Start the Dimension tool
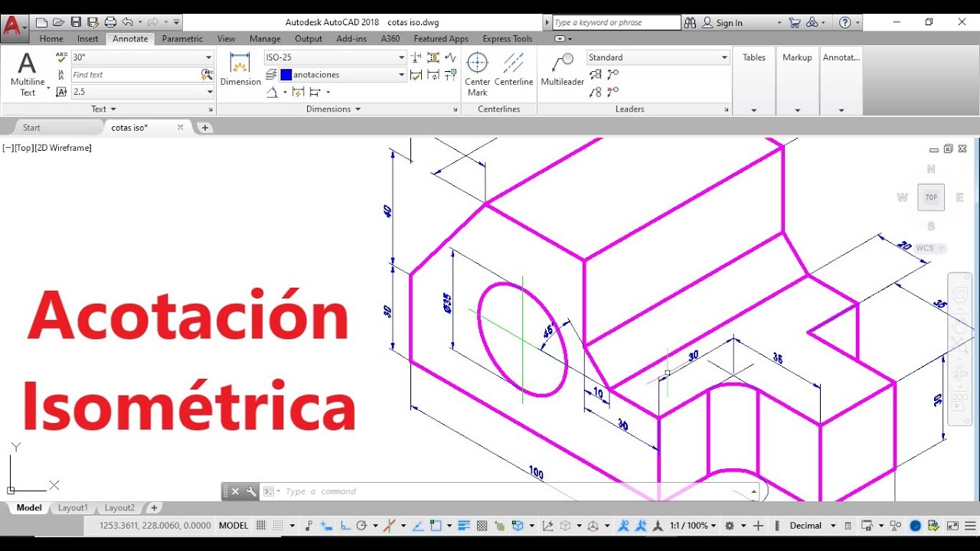980x551 pixels. point(240,69)
